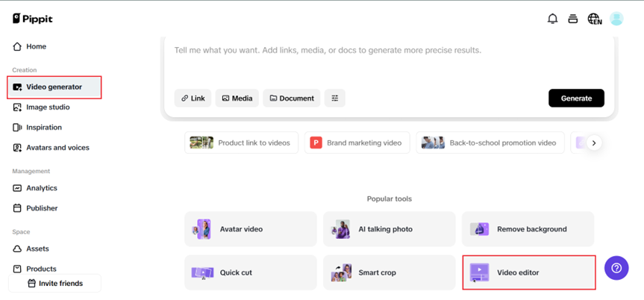Open Avatars and voices page
This screenshot has height=300, width=644.
point(57,148)
